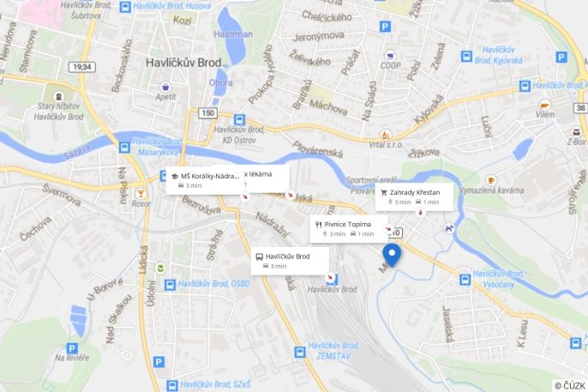Click the Apetit shop basket icon
588x392 pixels.
tap(165, 87)
